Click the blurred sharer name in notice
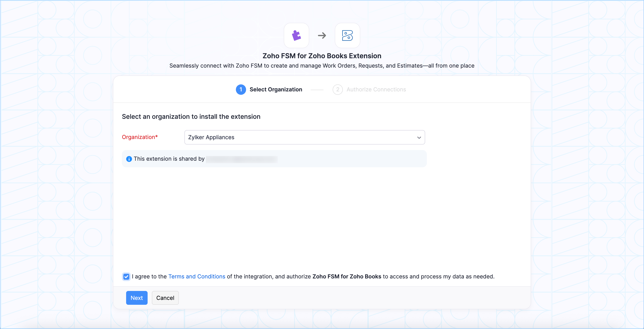 click(x=242, y=159)
